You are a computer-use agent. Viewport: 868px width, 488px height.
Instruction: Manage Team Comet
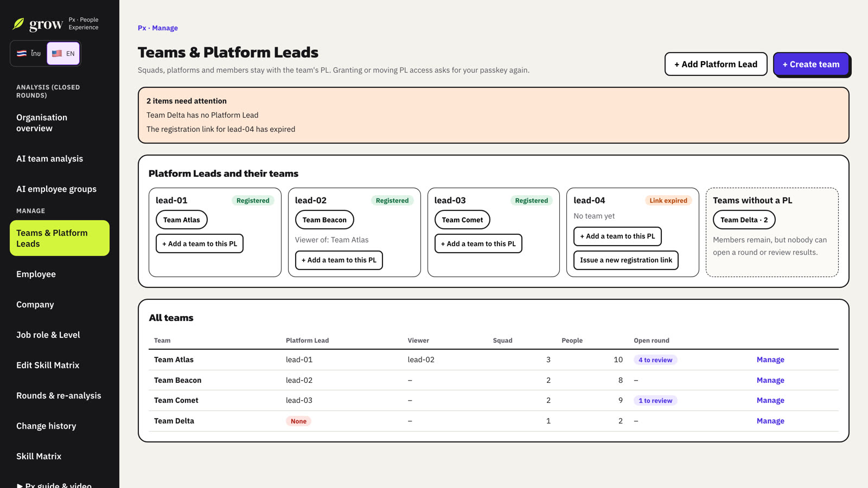pos(770,401)
